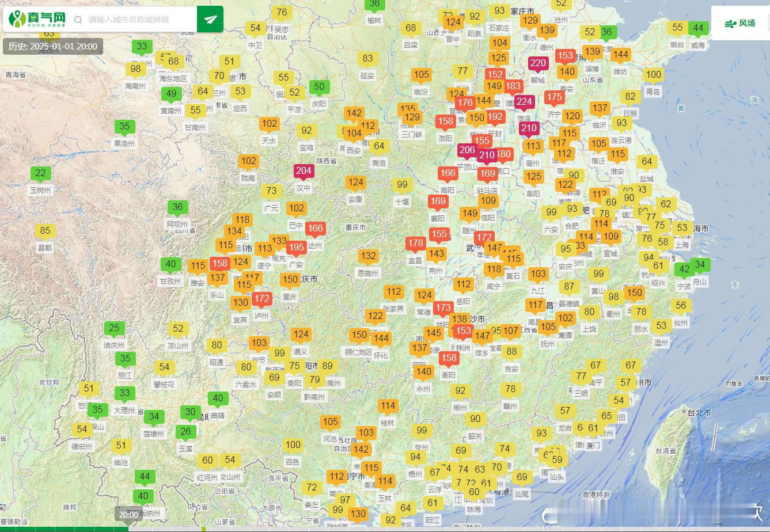Toggle the 风场 wind field button
Image resolution: width=770 pixels, height=532 pixels.
pyautogui.click(x=740, y=23)
